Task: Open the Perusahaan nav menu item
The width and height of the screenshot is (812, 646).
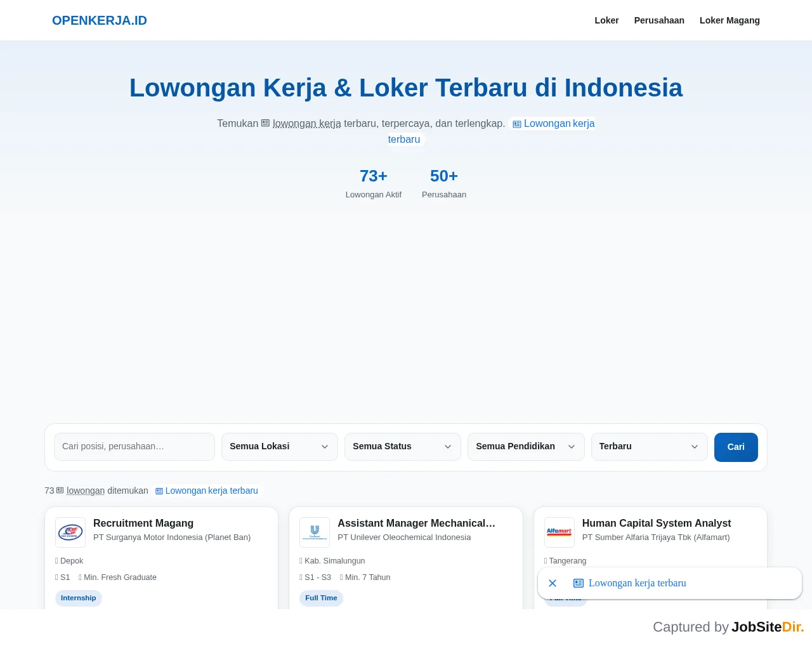Action: [659, 20]
